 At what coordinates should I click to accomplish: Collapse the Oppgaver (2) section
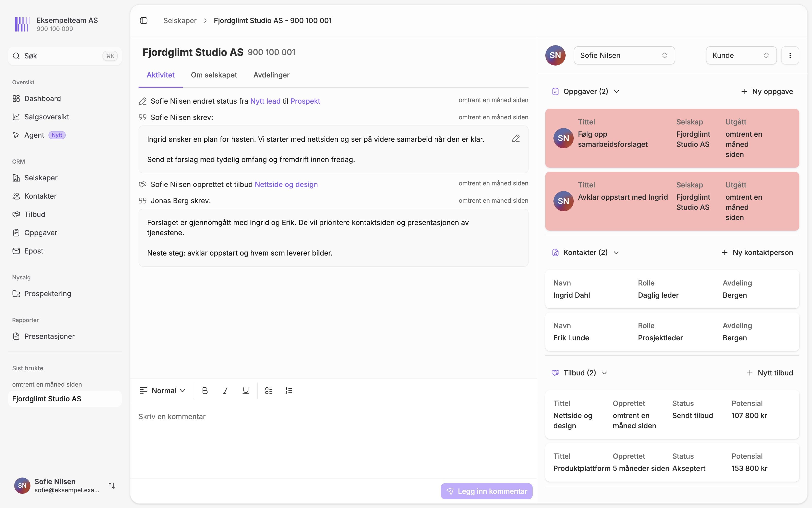[585, 91]
